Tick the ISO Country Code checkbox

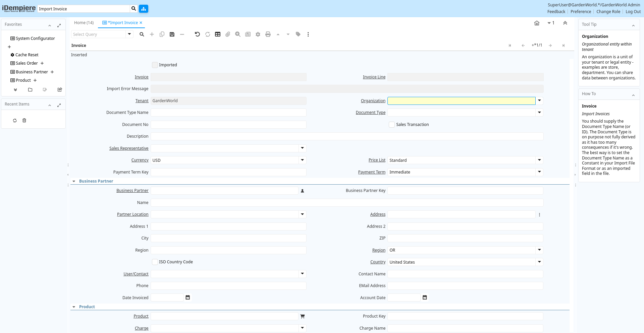[x=155, y=262]
